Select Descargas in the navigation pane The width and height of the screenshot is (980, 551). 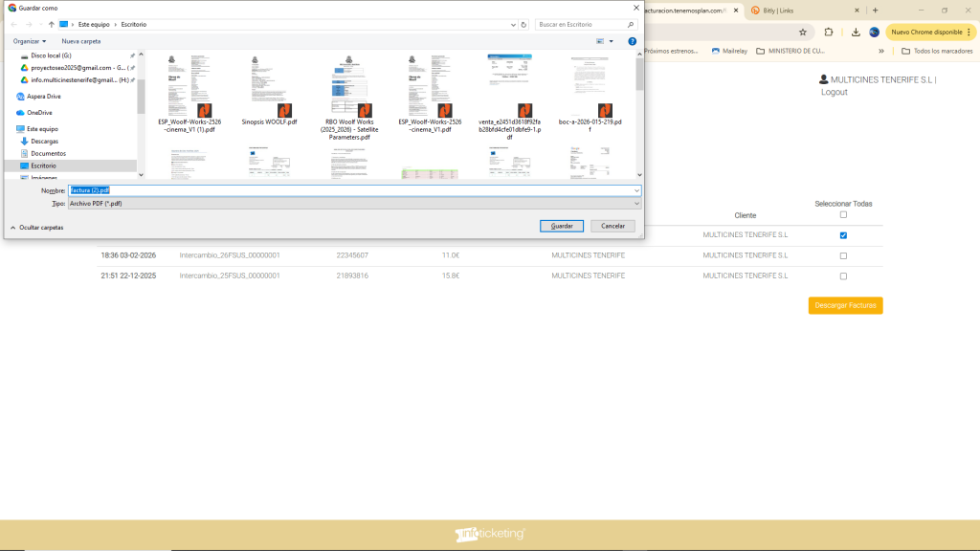click(x=44, y=141)
